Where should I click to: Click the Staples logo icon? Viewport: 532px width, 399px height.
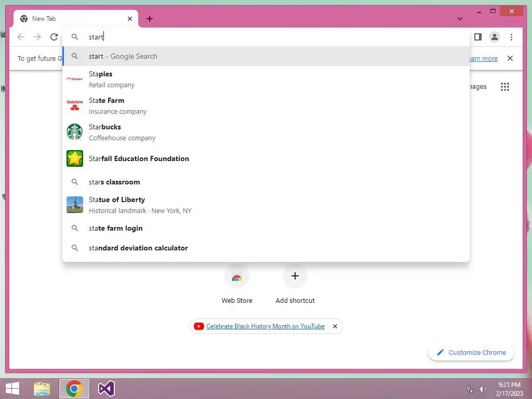point(75,79)
